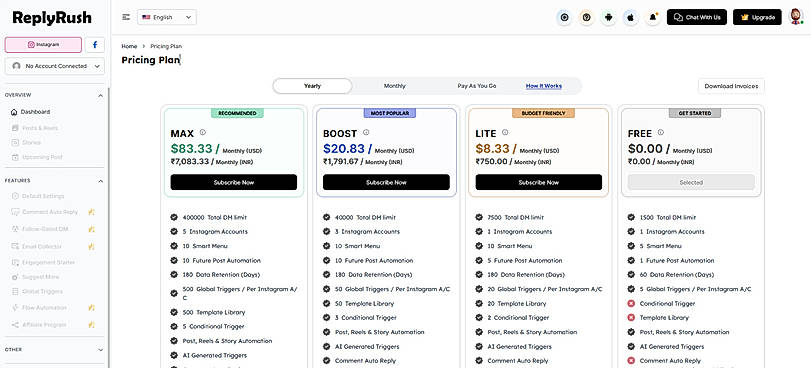Click the Upgrade button
The width and height of the screenshot is (811, 368).
click(757, 17)
